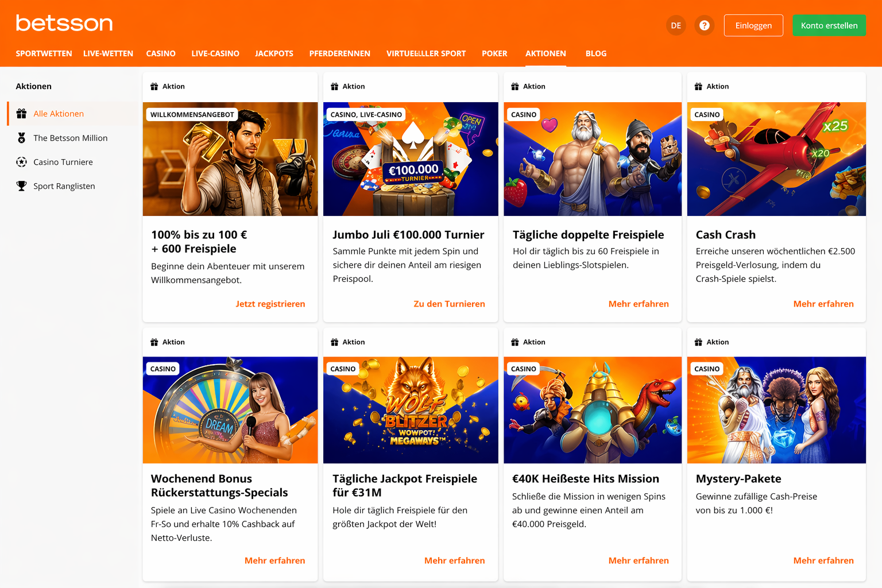Image resolution: width=882 pixels, height=588 pixels.
Task: Select Casino Turniere in the sidebar
Action: [x=63, y=162]
